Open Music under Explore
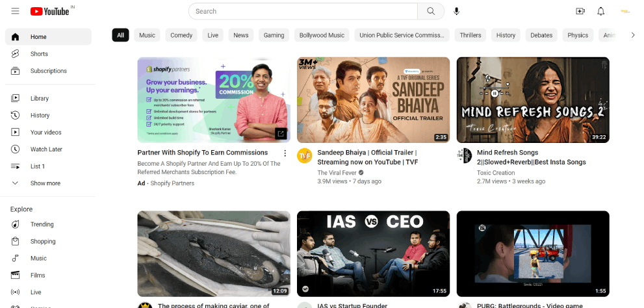This screenshot has width=644, height=308. (x=49, y=259)
